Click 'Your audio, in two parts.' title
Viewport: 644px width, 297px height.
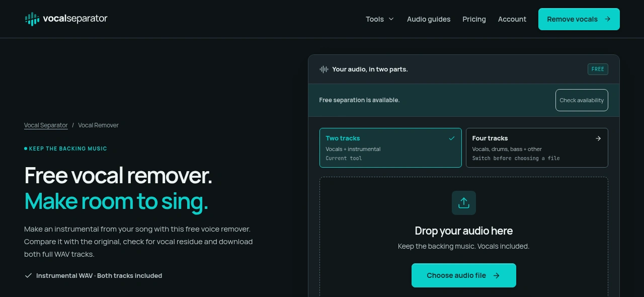[370, 69]
